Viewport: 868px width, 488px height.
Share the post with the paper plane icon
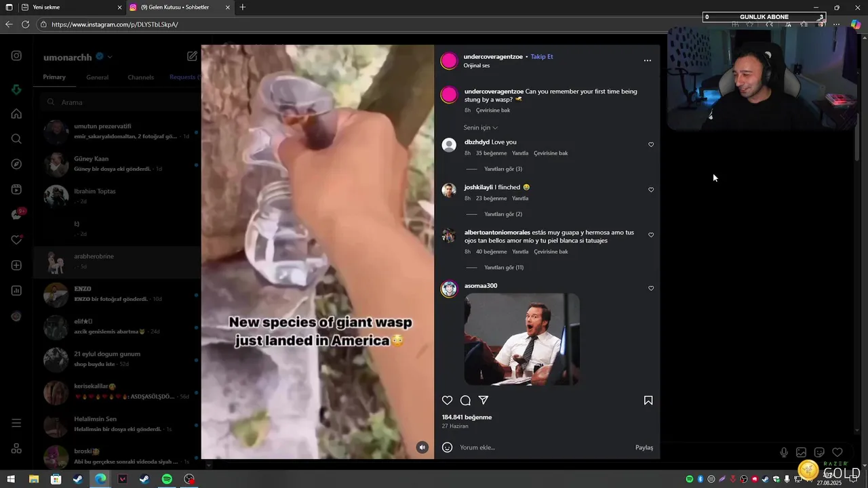tap(484, 401)
